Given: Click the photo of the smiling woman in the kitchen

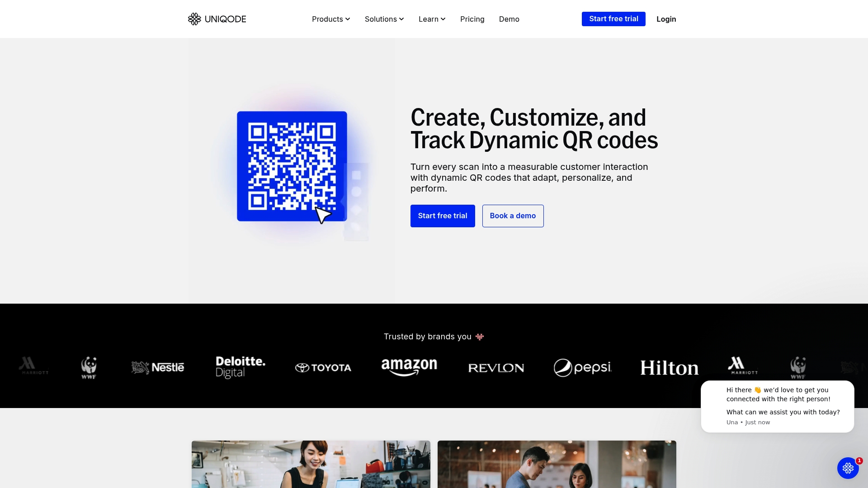Looking at the screenshot, I should tap(311, 464).
